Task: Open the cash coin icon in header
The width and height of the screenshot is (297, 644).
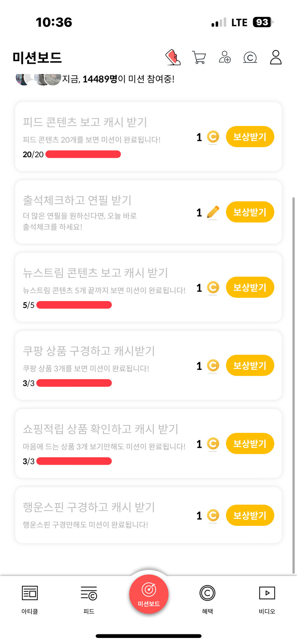Action: pos(250,57)
